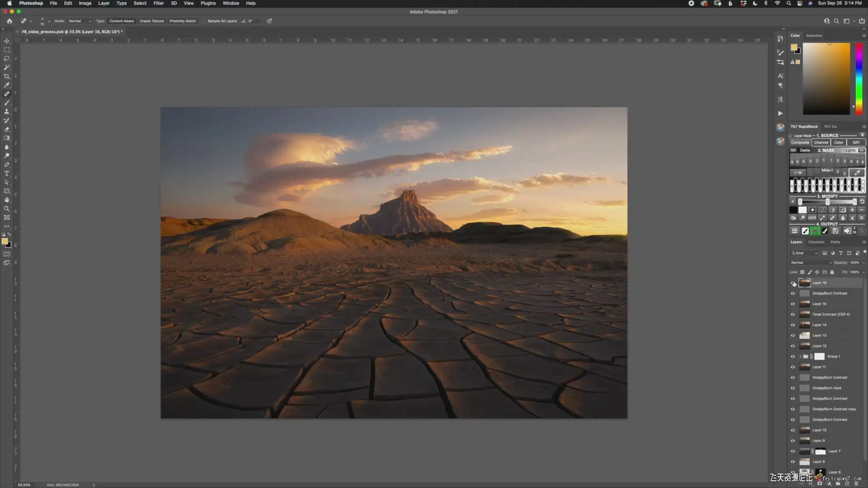Switch to the Paths tab
868x488 pixels.
(x=835, y=242)
